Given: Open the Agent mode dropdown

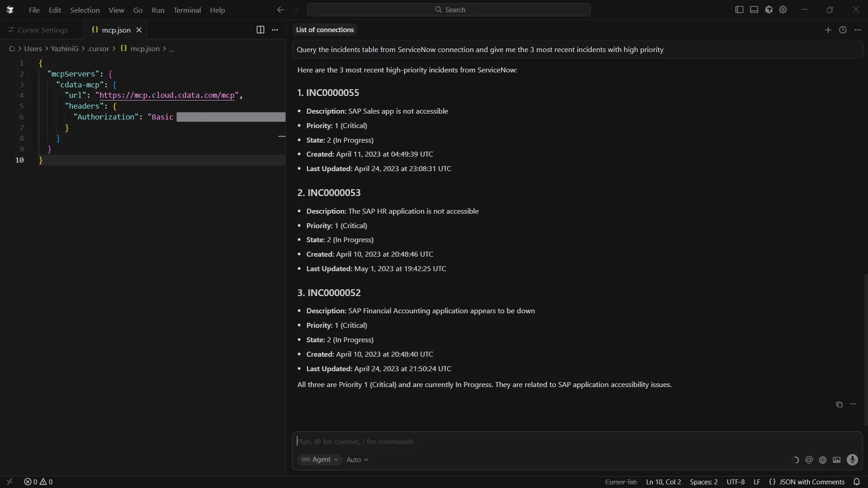Looking at the screenshot, I should (320, 459).
